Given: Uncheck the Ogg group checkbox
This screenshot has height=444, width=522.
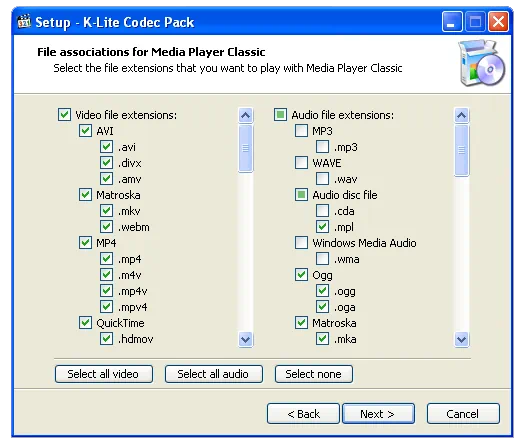Looking at the screenshot, I should [x=301, y=275].
